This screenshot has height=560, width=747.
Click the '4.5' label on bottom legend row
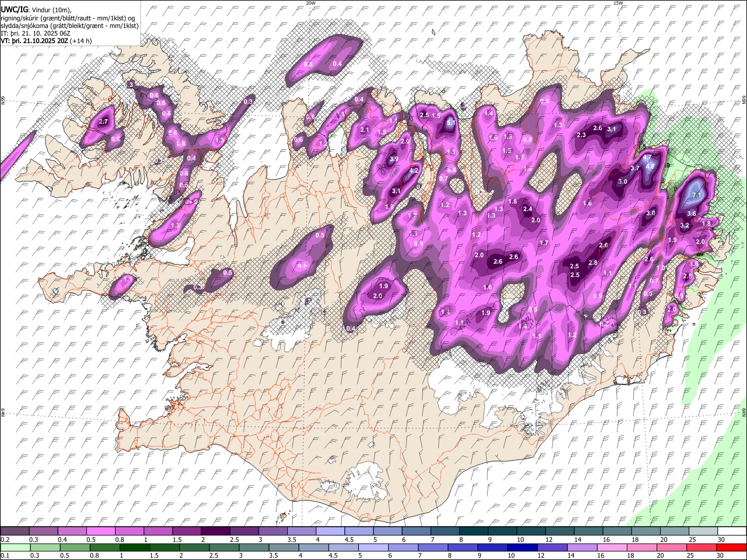[x=333, y=555]
